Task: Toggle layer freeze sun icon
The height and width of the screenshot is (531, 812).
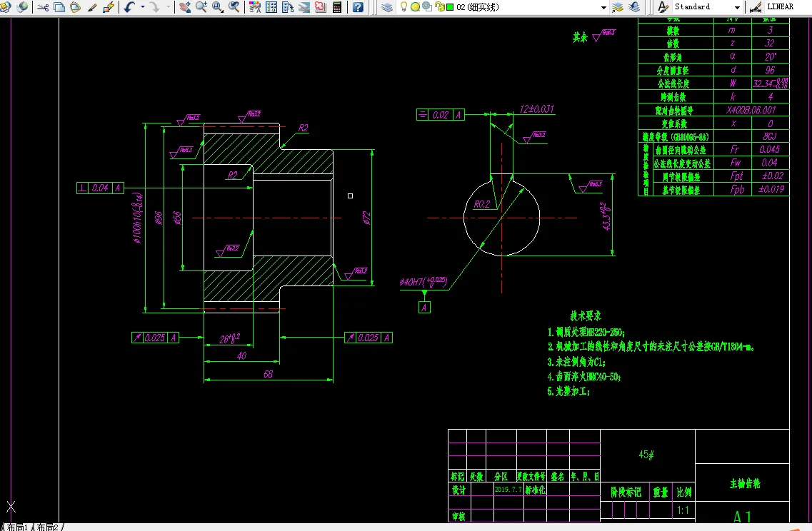Action: point(415,6)
